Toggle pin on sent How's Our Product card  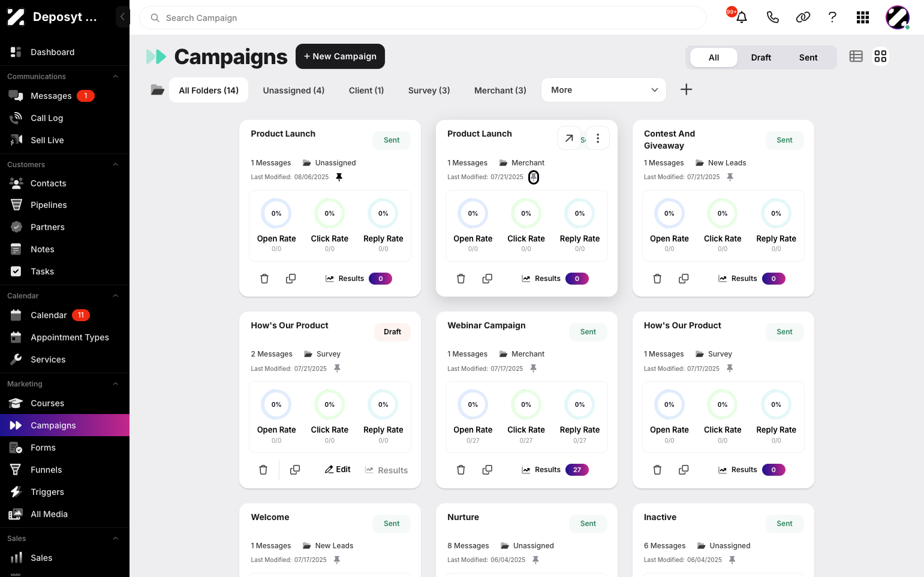click(x=730, y=368)
